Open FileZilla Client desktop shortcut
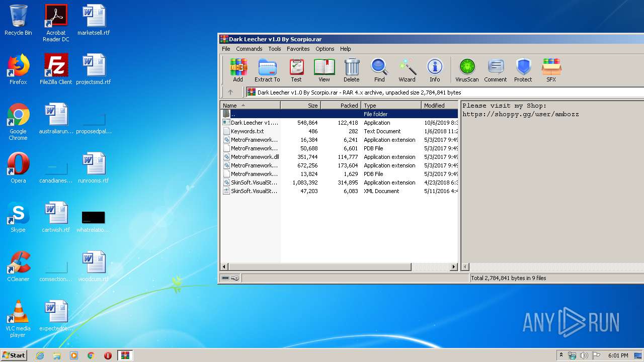The image size is (644, 362). pyautogui.click(x=56, y=69)
